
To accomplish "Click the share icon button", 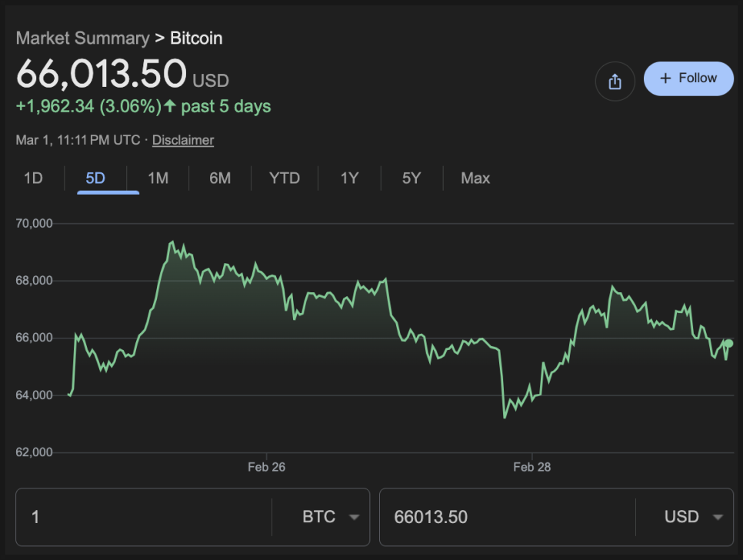I will tap(615, 82).
